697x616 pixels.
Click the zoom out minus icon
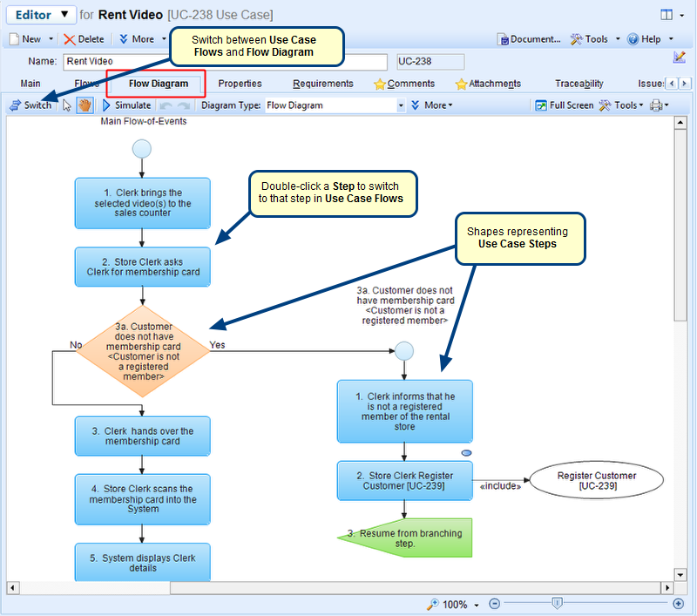[x=494, y=604]
